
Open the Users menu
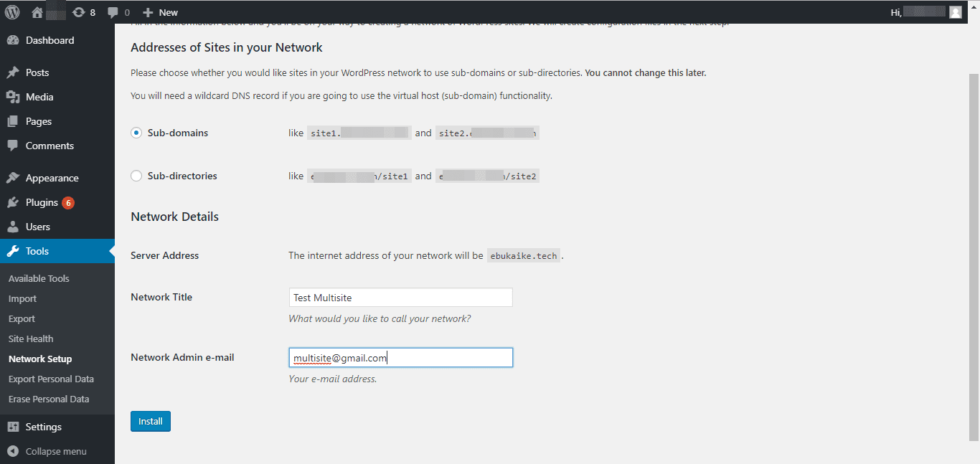(57, 227)
